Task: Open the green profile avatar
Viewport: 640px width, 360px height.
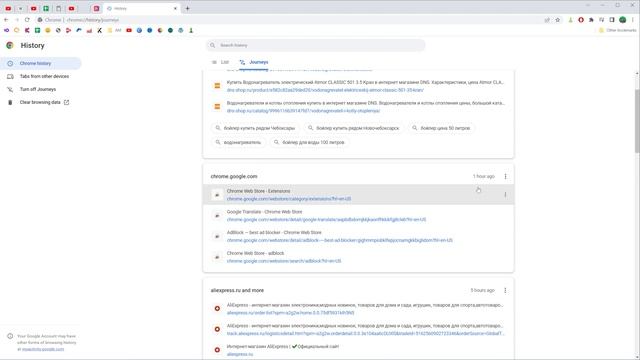Action: (x=622, y=20)
